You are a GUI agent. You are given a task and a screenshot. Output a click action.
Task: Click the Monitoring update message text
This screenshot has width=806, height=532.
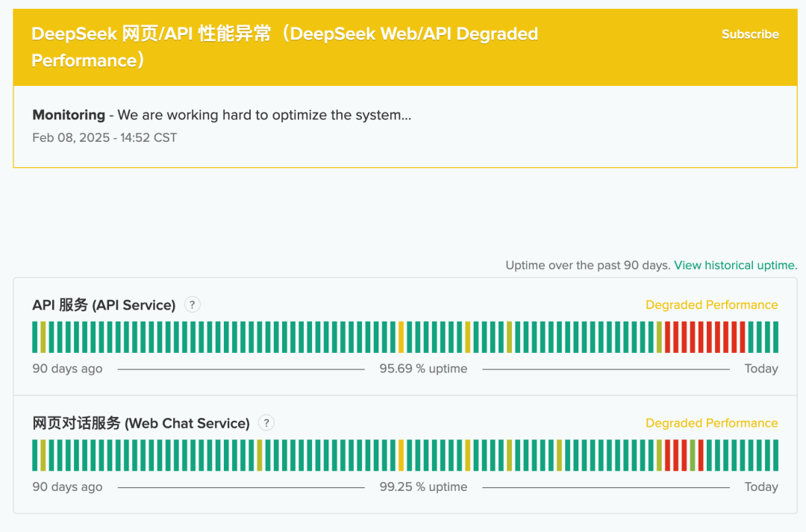coord(222,115)
